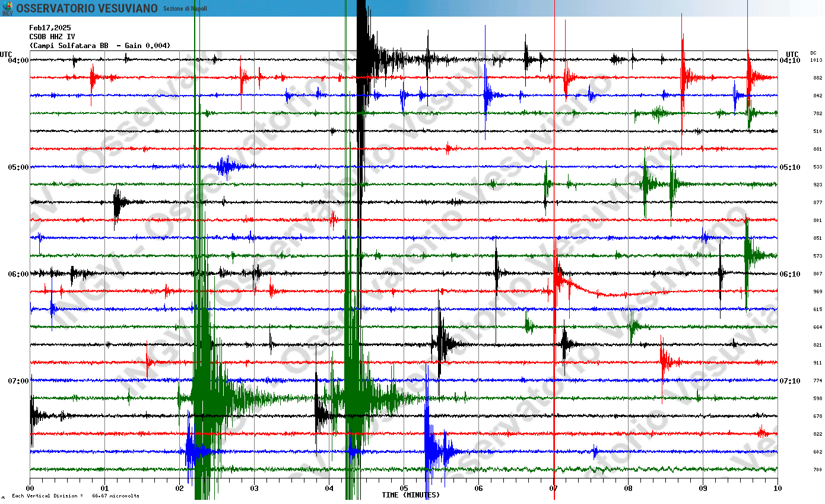Click the DC value 821
825x504 pixels.
817,345
